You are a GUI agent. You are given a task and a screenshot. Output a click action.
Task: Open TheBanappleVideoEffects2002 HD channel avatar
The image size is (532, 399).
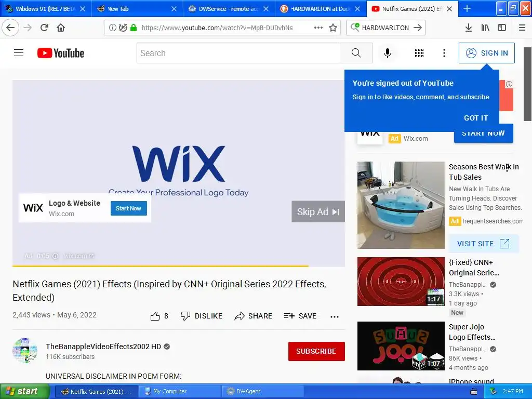coord(25,350)
